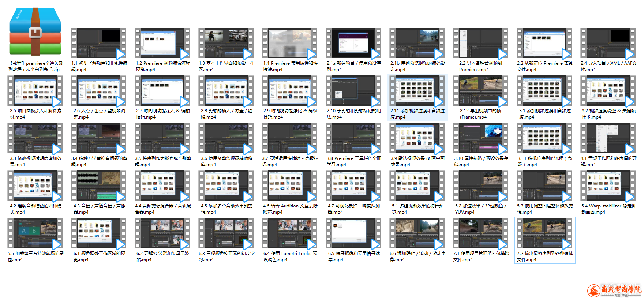The height and width of the screenshot is (300, 644).
Task: Select 6.3 three-way color corrector video
Action: tap(226, 233)
